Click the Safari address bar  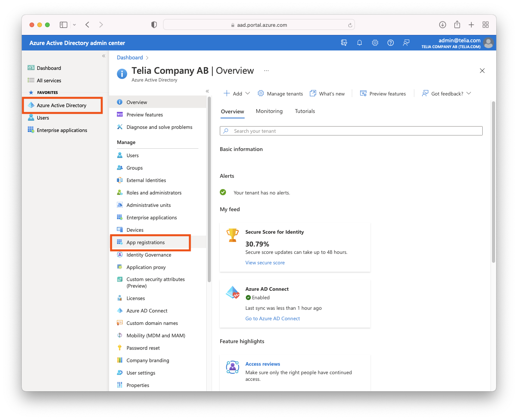tap(259, 25)
